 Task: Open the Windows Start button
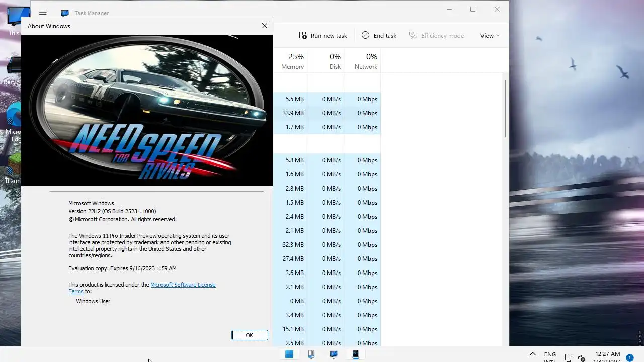289,354
